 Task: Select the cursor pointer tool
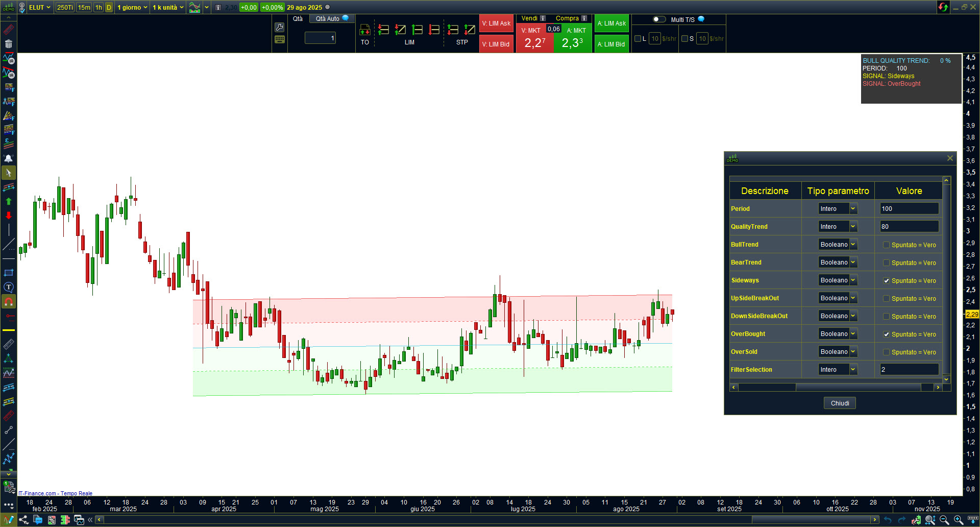[x=9, y=173]
